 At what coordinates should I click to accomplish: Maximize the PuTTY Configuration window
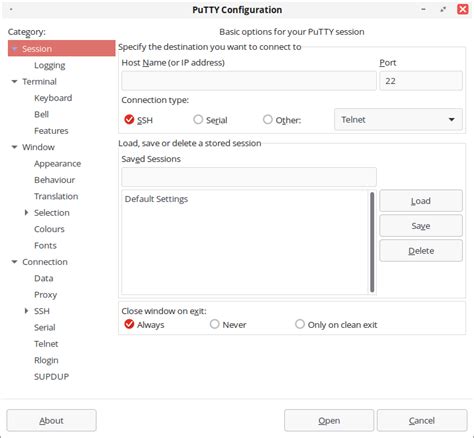pyautogui.click(x=443, y=9)
